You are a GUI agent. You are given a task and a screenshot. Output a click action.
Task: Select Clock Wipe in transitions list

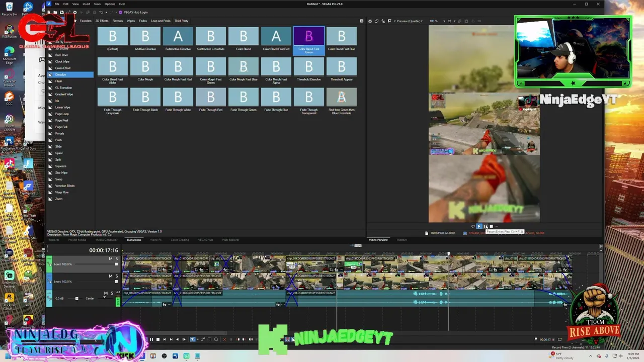62,61
